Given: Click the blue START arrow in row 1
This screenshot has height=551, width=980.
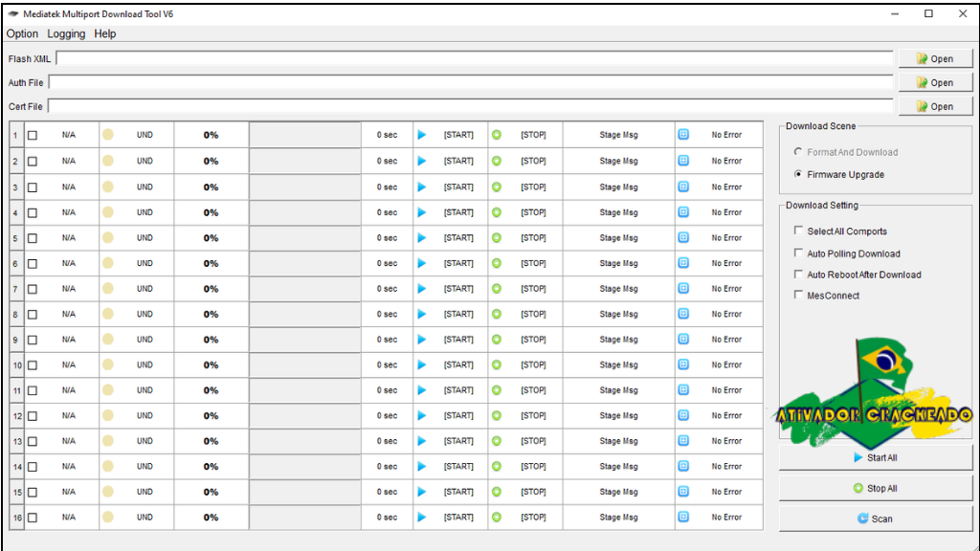Looking at the screenshot, I should (422, 135).
